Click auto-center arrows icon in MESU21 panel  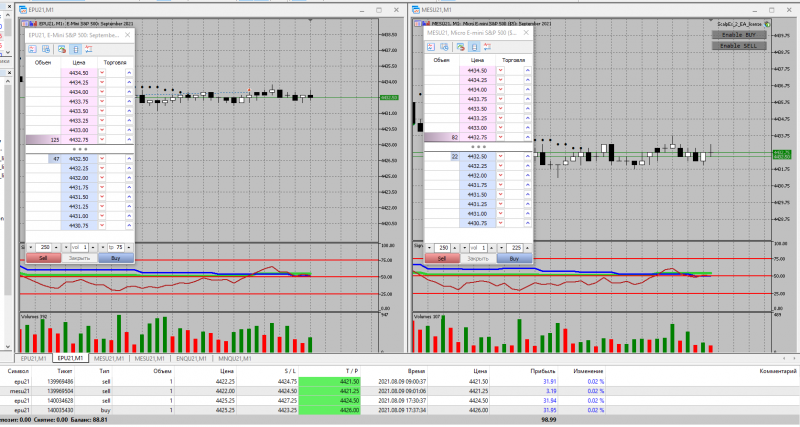(x=488, y=47)
